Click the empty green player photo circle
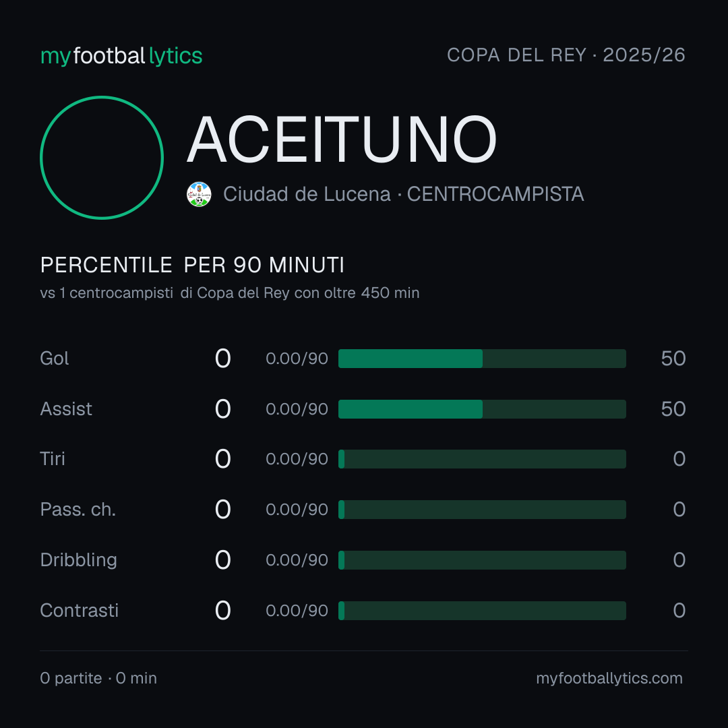Image resolution: width=728 pixels, height=728 pixels. pos(102,157)
